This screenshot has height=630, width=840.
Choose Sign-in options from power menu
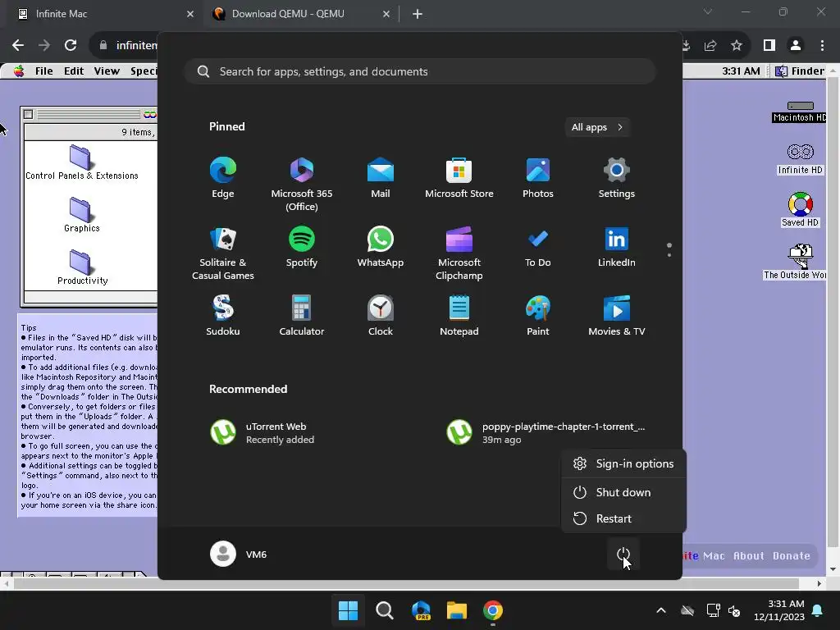point(623,464)
